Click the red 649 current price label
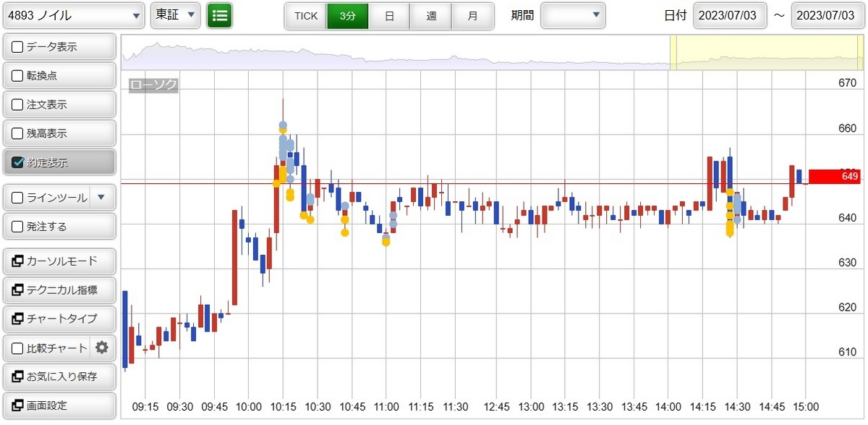 pos(835,176)
